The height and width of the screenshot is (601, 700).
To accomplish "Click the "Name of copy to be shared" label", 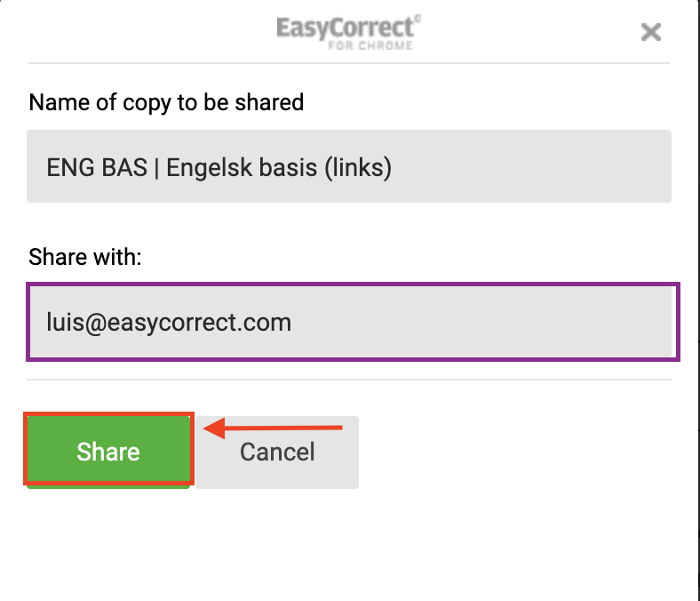I will (166, 102).
